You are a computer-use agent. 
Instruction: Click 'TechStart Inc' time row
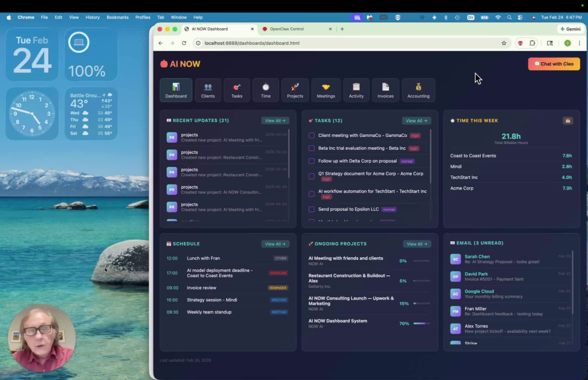pyautogui.click(x=511, y=177)
